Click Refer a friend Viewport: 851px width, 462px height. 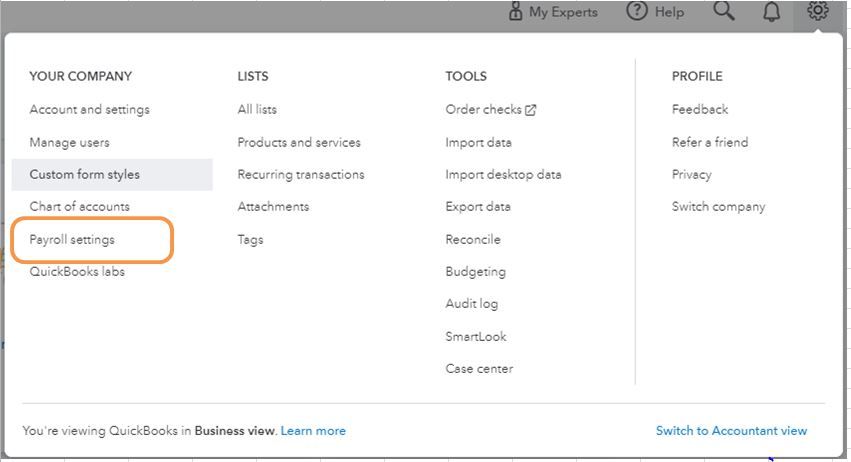pyautogui.click(x=710, y=143)
